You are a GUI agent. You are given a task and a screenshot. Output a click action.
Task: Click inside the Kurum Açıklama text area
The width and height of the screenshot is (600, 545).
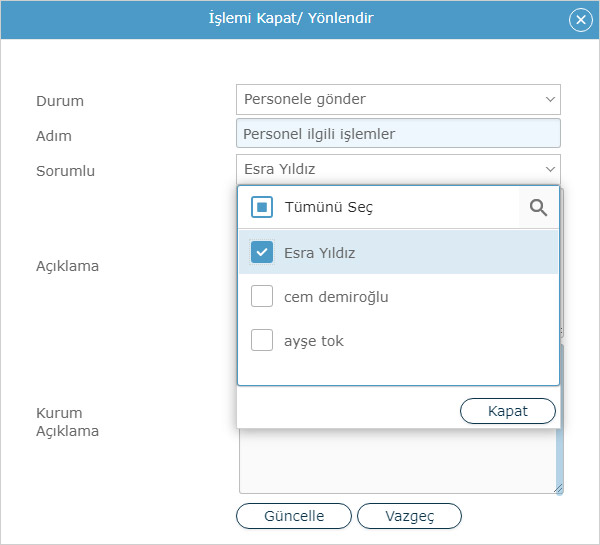click(x=398, y=461)
